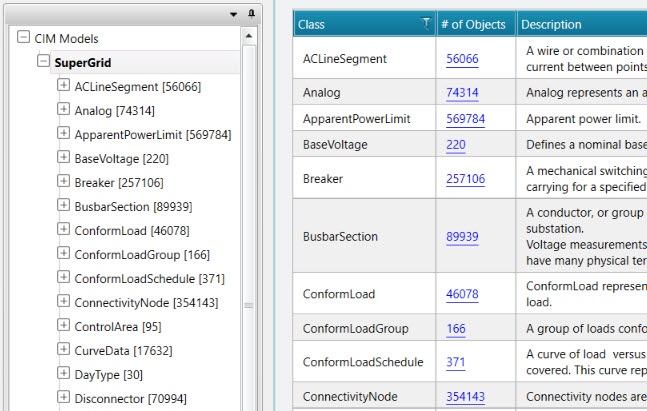Select the ACLineSegment class cell in table

[364, 59]
